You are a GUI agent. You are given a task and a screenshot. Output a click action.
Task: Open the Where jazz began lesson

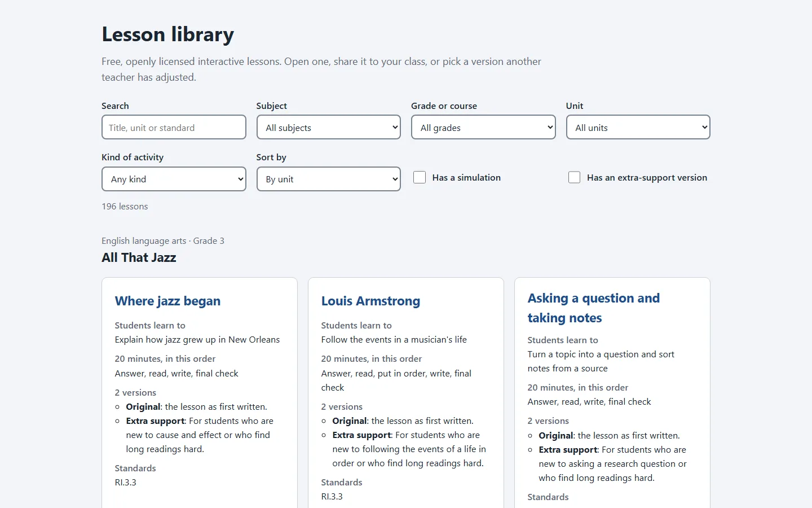tap(167, 301)
